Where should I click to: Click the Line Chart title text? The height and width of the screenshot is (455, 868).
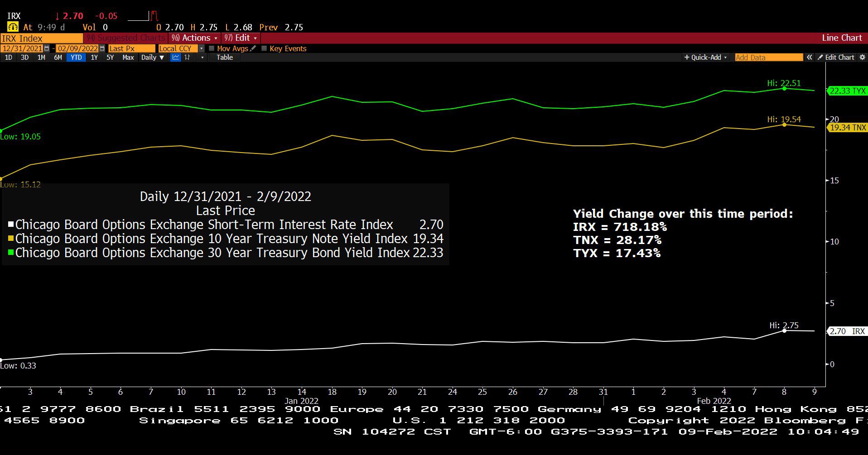click(x=842, y=38)
